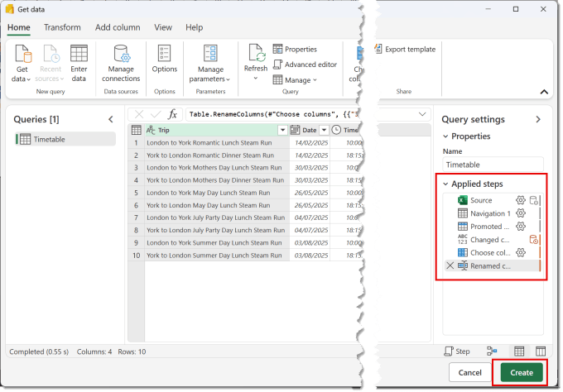
Task: Open Trip column filter dropdown
Action: click(282, 130)
